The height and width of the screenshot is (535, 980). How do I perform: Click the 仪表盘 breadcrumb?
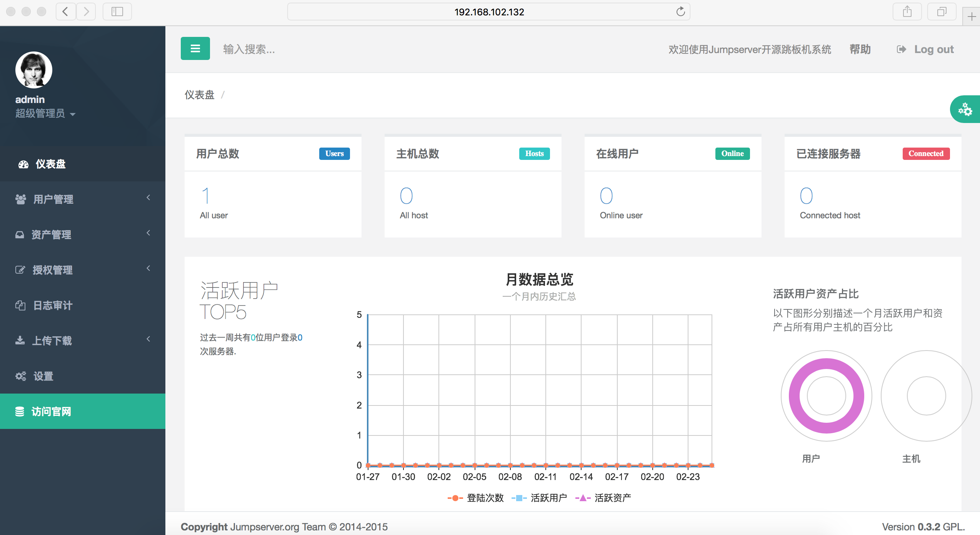click(199, 95)
